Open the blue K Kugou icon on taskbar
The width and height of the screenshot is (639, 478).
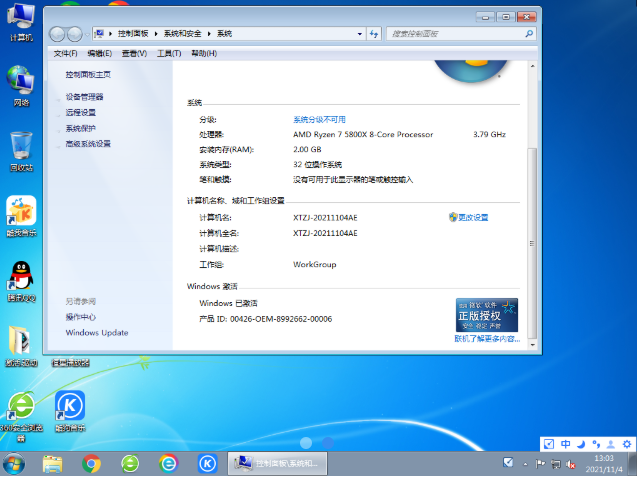pos(207,463)
